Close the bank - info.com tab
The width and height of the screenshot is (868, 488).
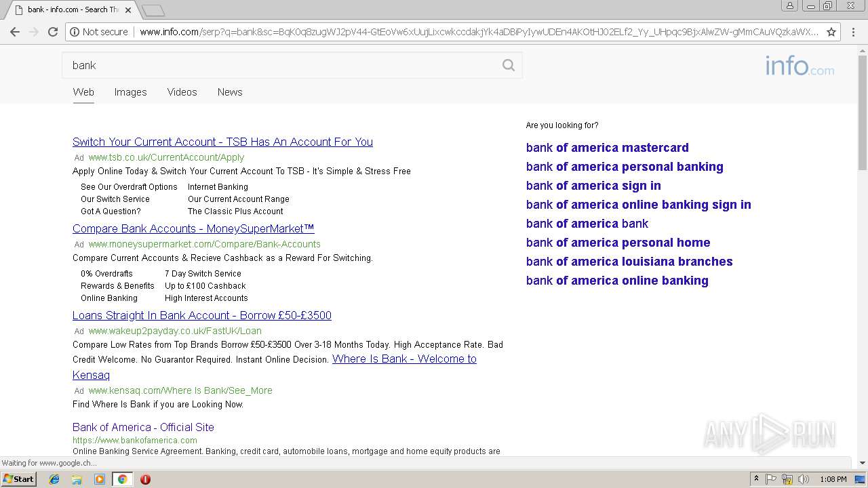[127, 10]
